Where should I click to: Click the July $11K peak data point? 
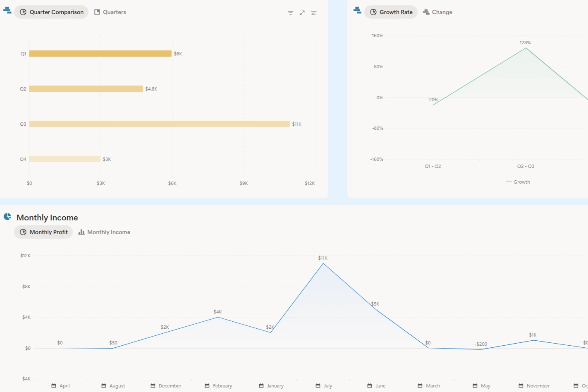323,263
